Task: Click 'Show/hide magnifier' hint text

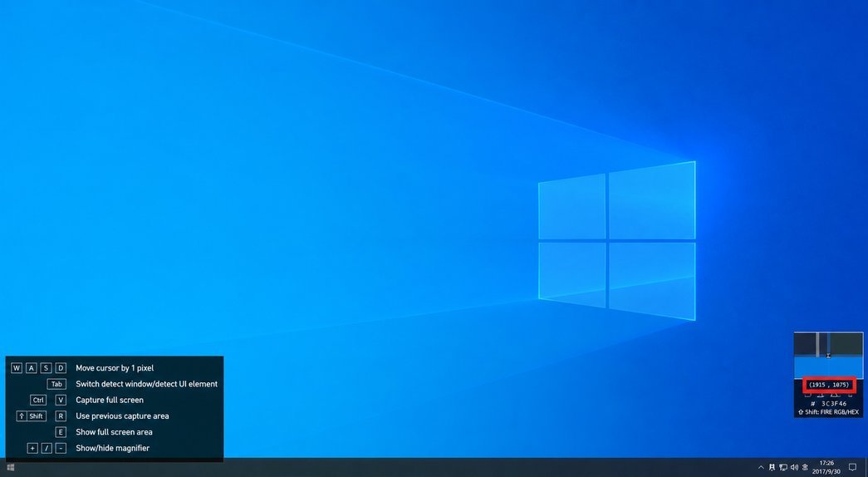Action: [x=112, y=448]
